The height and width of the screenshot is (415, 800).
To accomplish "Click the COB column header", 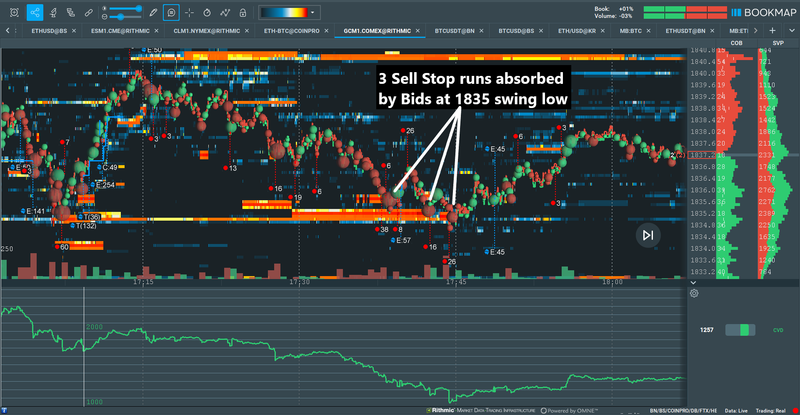I will pos(736,43).
